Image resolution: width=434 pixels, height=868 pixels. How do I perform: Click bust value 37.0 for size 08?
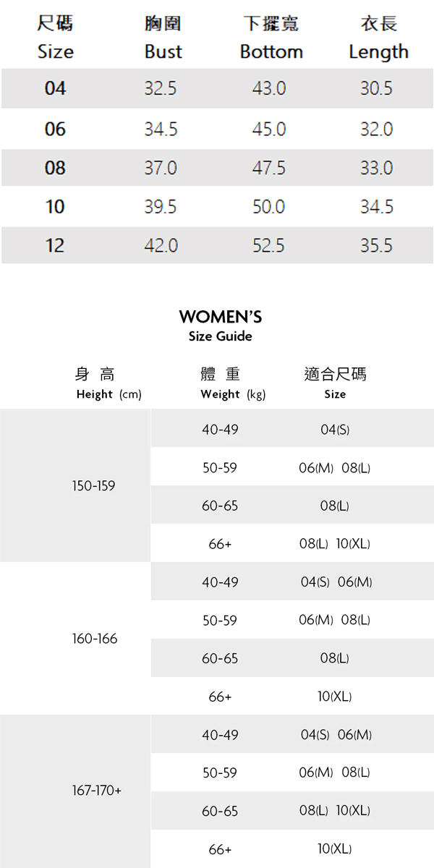(161, 168)
